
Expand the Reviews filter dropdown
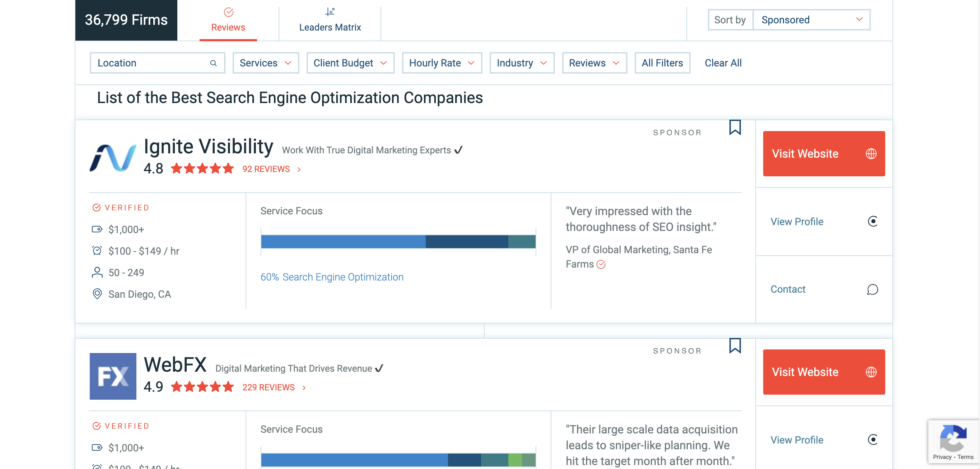click(x=594, y=63)
